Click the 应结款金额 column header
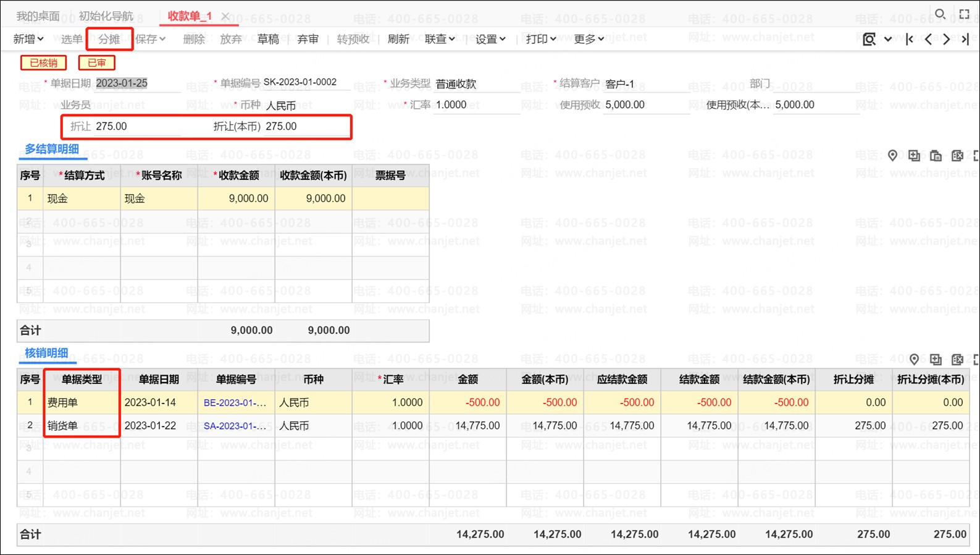The height and width of the screenshot is (555, 980). (x=622, y=379)
